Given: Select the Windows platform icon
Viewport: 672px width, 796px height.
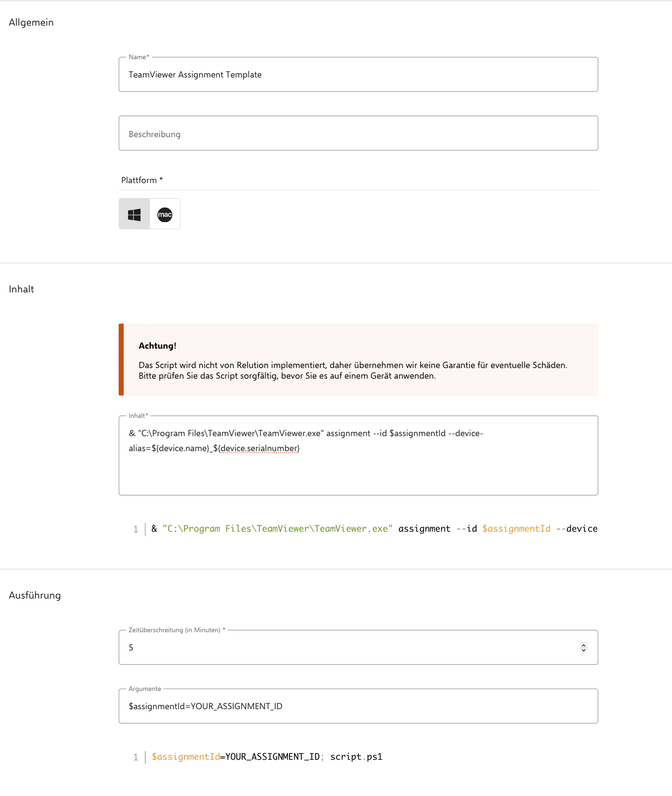Looking at the screenshot, I should (x=134, y=215).
